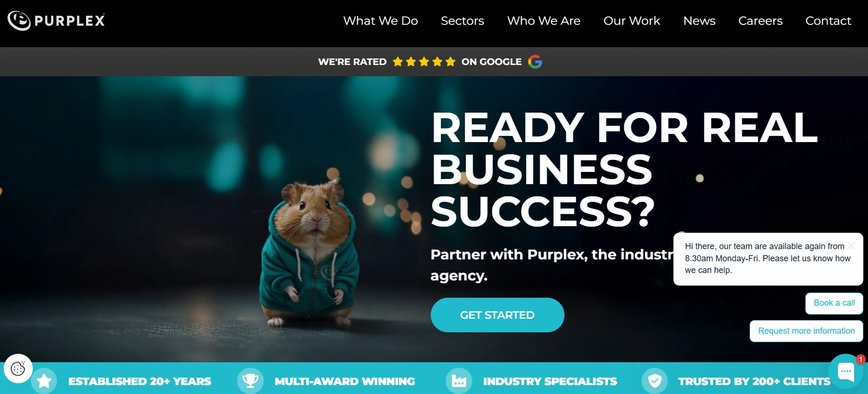The width and height of the screenshot is (868, 394).
Task: Open the What We Do menu
Action: click(x=381, y=21)
